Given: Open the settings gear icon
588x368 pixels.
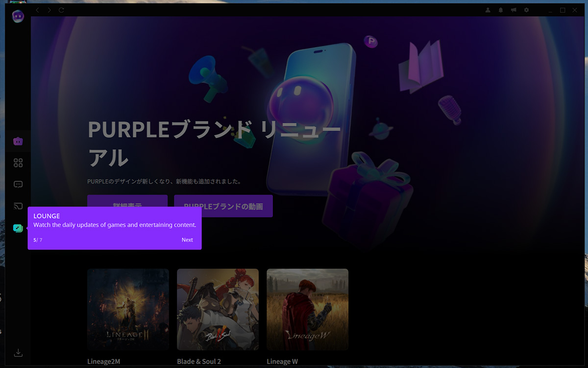Looking at the screenshot, I should [527, 10].
